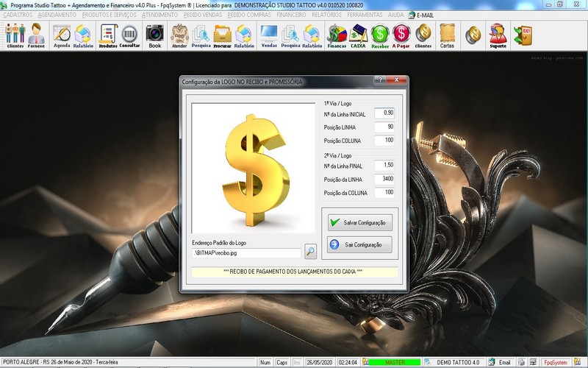Click the Nº da Linha INICIAL field
This screenshot has width=588, height=368.
384,113
